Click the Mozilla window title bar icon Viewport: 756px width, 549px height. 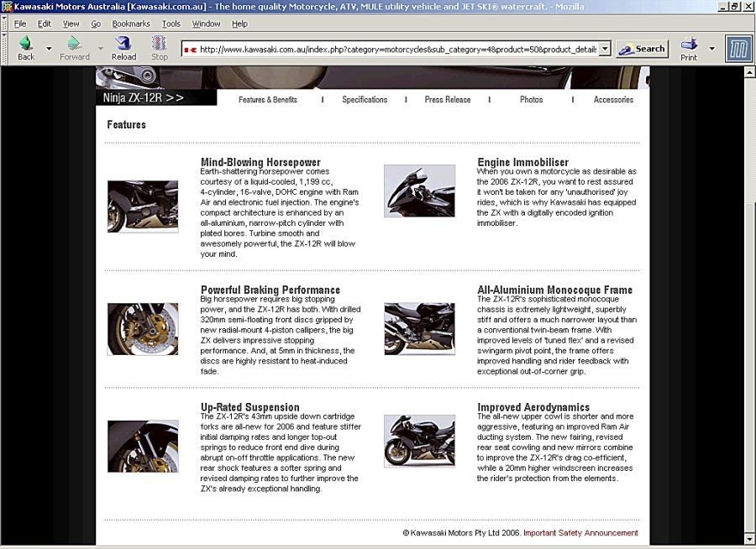[x=7, y=6]
